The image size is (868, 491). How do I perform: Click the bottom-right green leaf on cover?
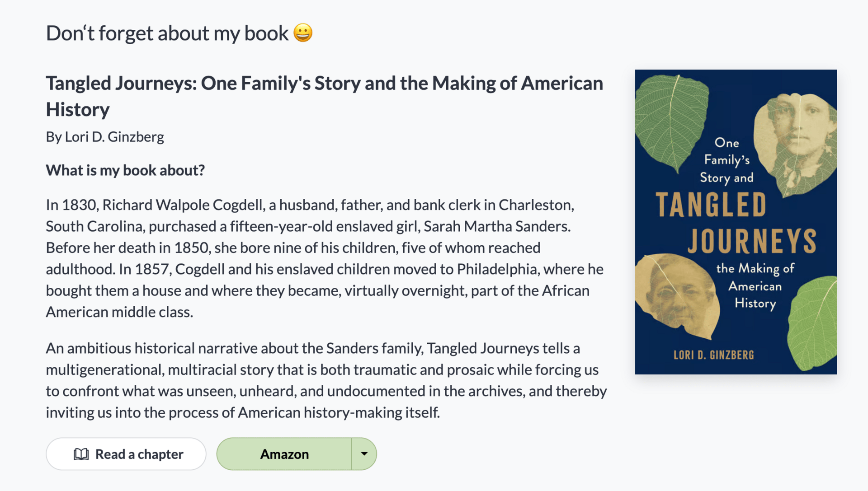click(x=814, y=323)
